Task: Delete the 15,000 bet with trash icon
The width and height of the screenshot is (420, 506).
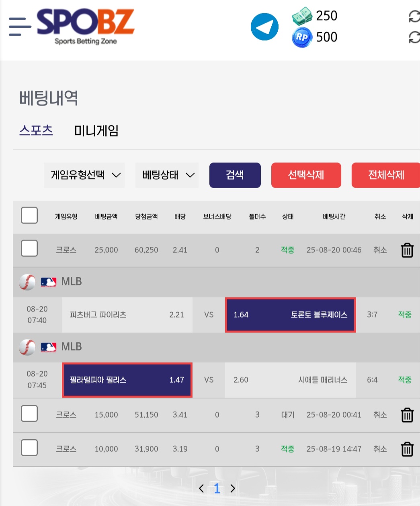Action: (x=407, y=415)
